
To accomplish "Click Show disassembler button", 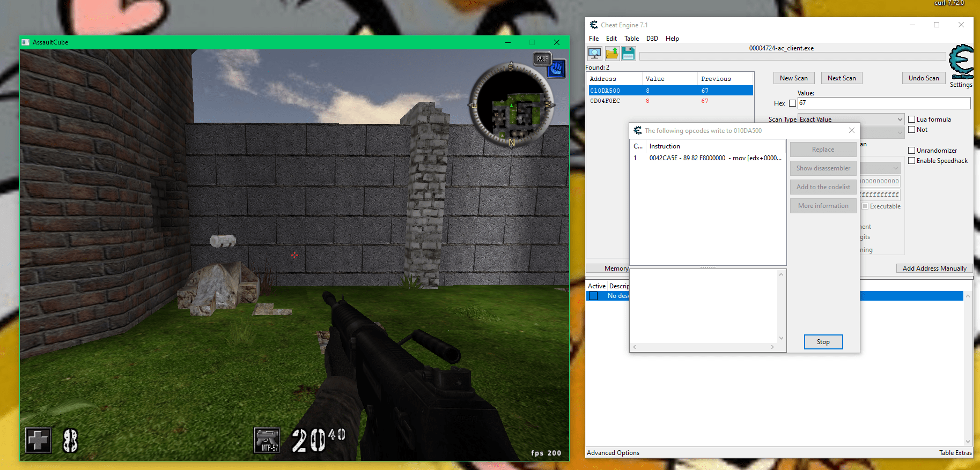I will point(823,168).
